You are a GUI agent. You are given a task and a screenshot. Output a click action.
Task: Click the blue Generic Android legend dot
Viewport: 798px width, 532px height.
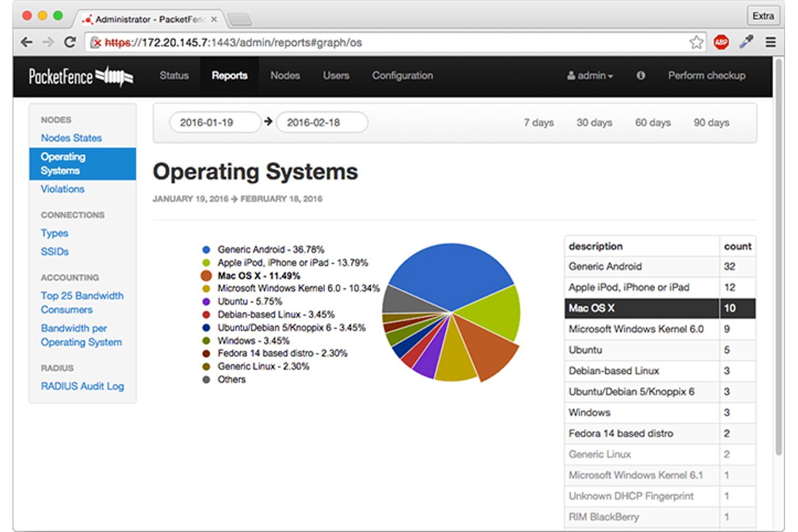click(x=206, y=250)
